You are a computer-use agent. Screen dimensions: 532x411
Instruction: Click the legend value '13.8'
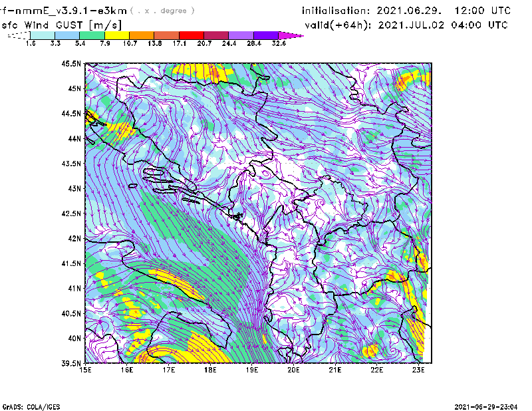155,43
